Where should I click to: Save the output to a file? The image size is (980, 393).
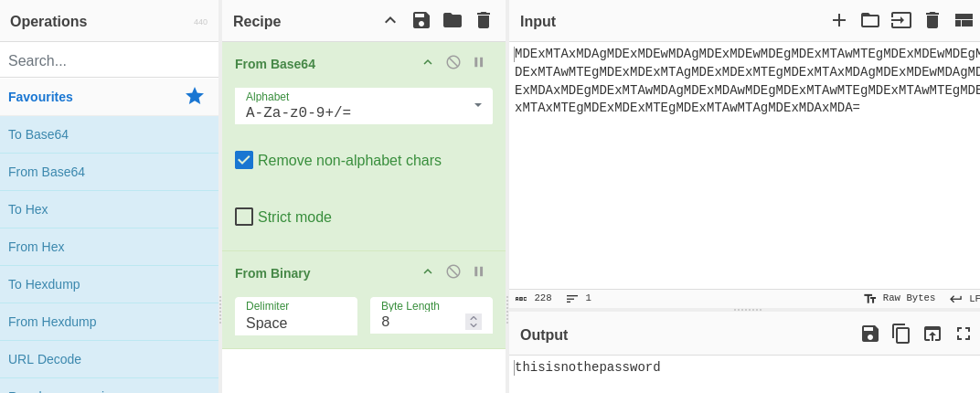869,334
